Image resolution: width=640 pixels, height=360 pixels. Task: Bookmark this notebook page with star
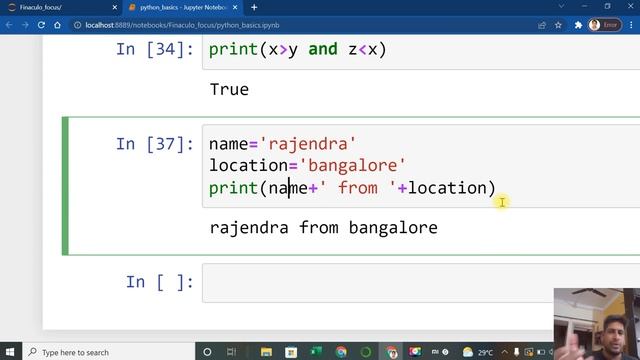pos(558,25)
